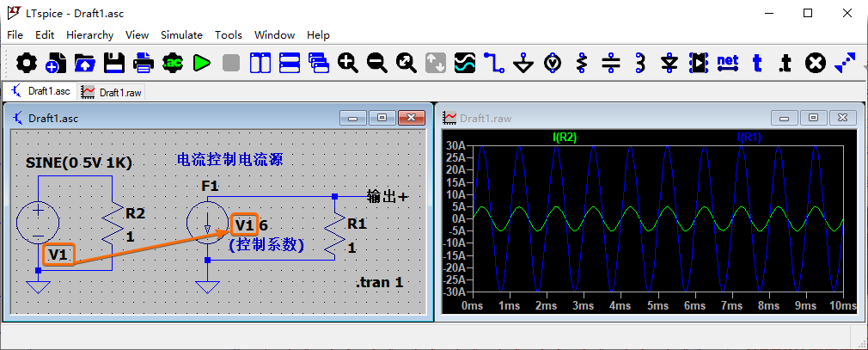Select the draw wire tool
Screen dimensions: 868x350
494,63
